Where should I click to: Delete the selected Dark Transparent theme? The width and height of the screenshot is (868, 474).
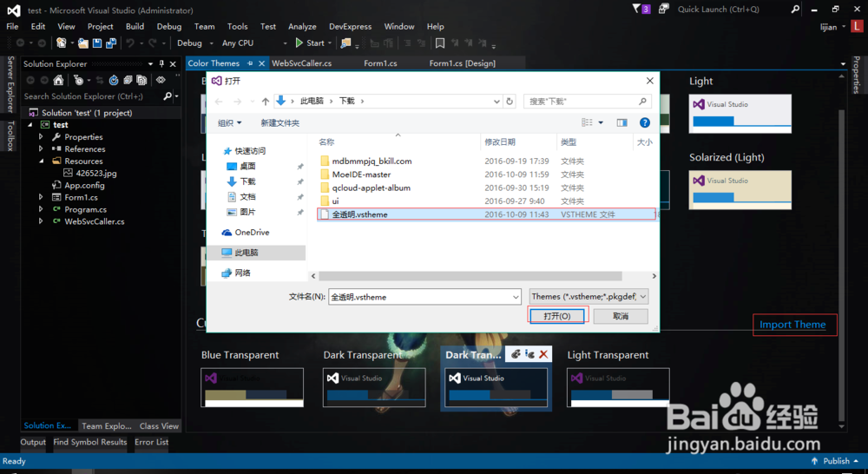[543, 354]
